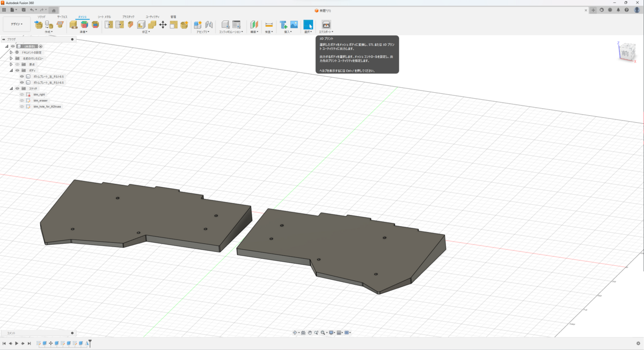Jump to timeline beginning
The width and height of the screenshot is (644, 350).
tap(4, 344)
